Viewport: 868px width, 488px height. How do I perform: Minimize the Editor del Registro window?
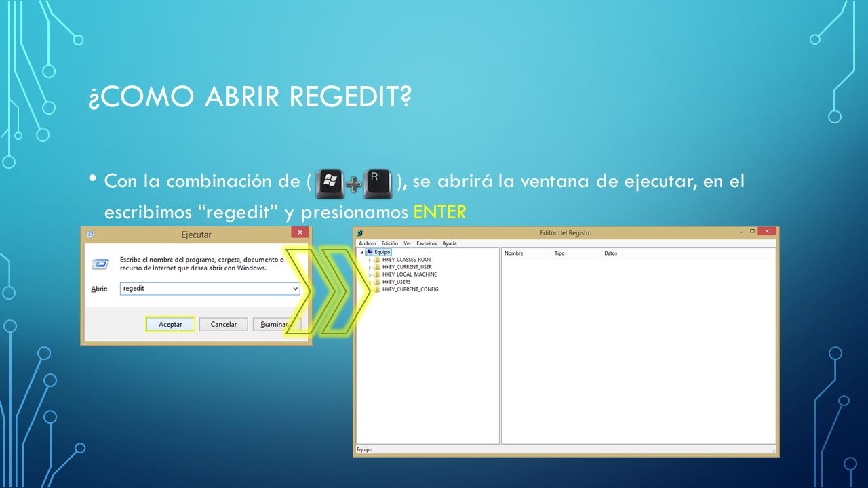(741, 232)
